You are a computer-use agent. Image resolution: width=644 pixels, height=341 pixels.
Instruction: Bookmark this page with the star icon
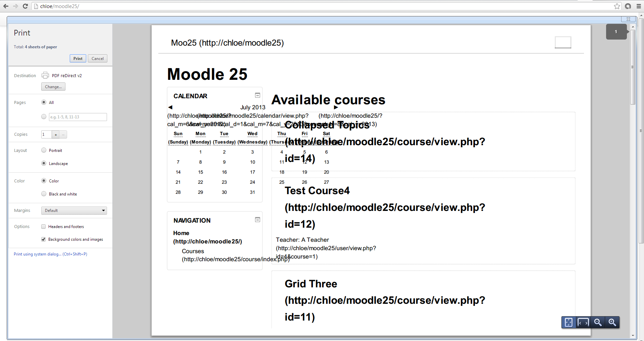point(617,6)
